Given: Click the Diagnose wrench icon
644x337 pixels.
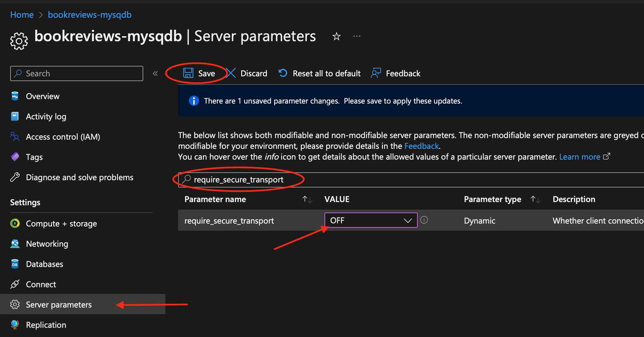Looking at the screenshot, I should click(x=15, y=177).
